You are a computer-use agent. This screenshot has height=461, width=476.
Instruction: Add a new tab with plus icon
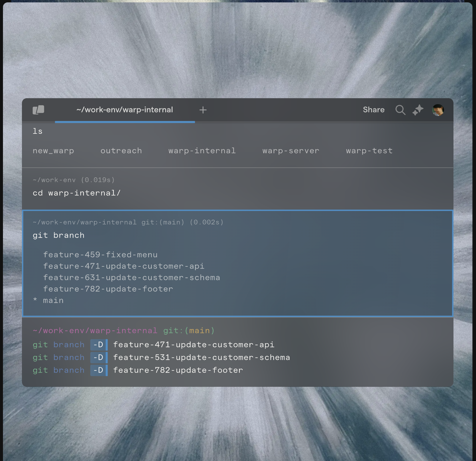(203, 110)
